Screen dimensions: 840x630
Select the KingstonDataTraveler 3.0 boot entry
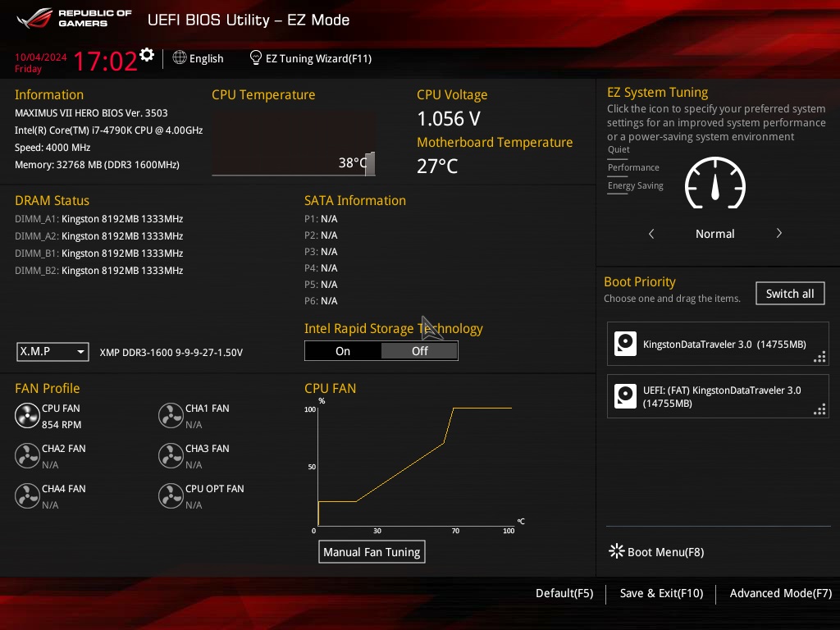tap(718, 344)
